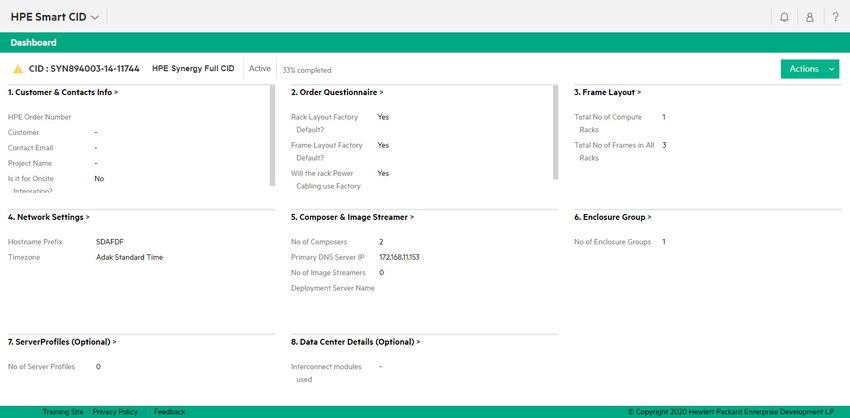Click the Timezone label
This screenshot has width=850, height=418.
pyautogui.click(x=24, y=257)
